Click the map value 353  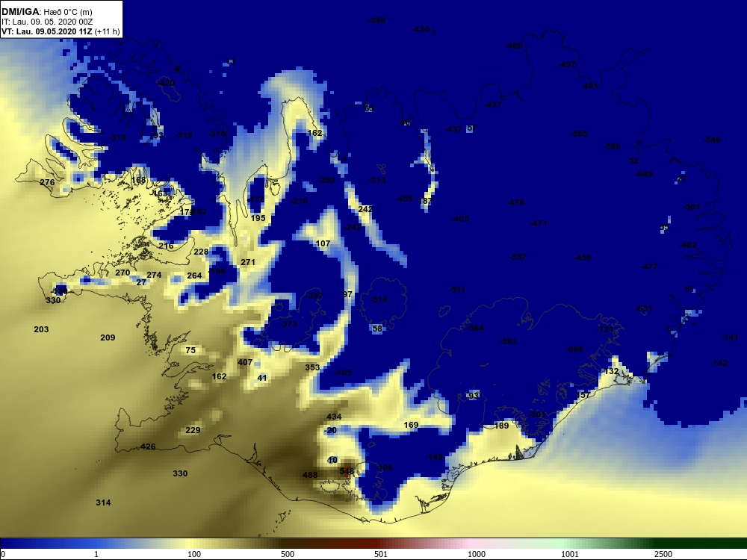point(312,367)
